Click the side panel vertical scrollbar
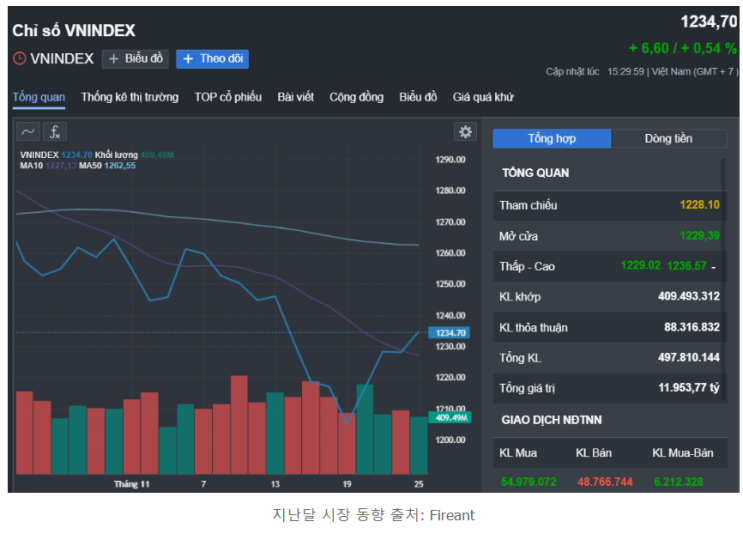The image size is (743, 534). tap(724, 280)
